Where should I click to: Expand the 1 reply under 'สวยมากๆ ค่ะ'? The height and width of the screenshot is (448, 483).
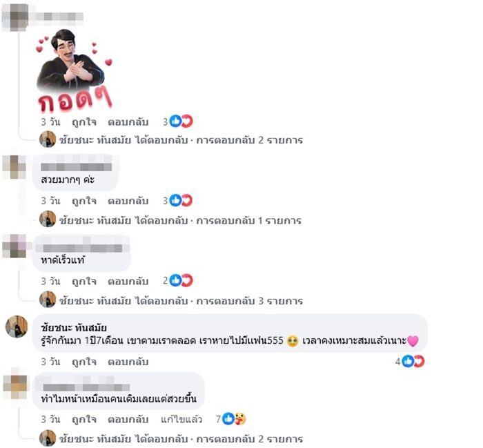point(180,221)
